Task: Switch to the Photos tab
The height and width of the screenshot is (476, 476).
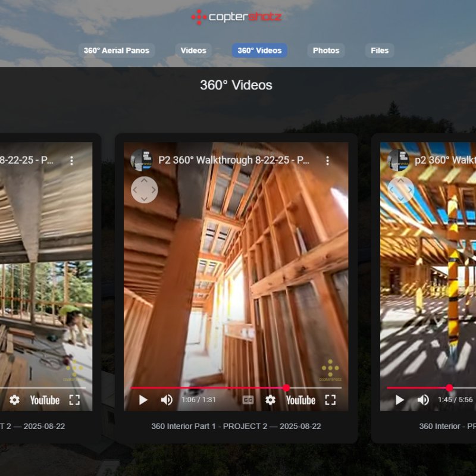Action: tap(326, 51)
